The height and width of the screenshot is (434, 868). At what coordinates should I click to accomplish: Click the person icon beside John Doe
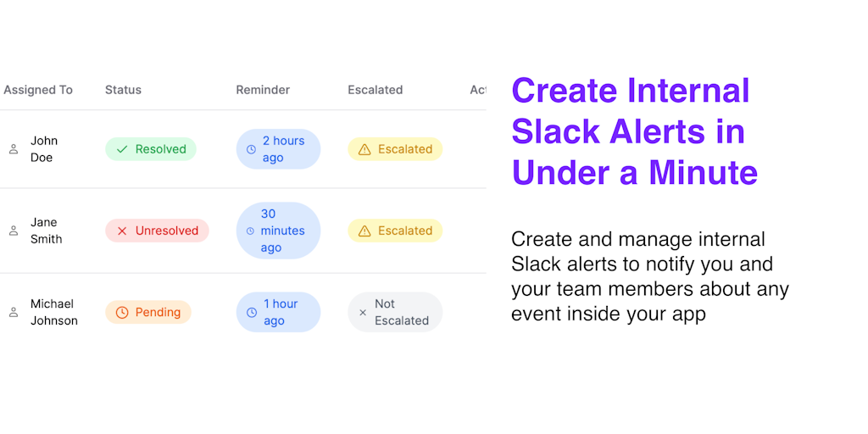(x=14, y=149)
